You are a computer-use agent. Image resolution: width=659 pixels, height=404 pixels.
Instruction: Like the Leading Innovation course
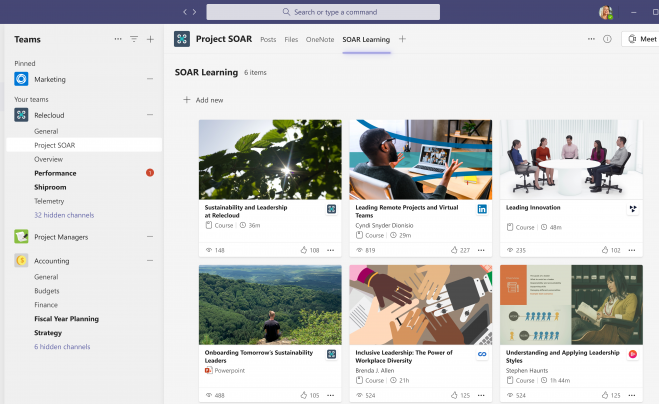click(605, 250)
